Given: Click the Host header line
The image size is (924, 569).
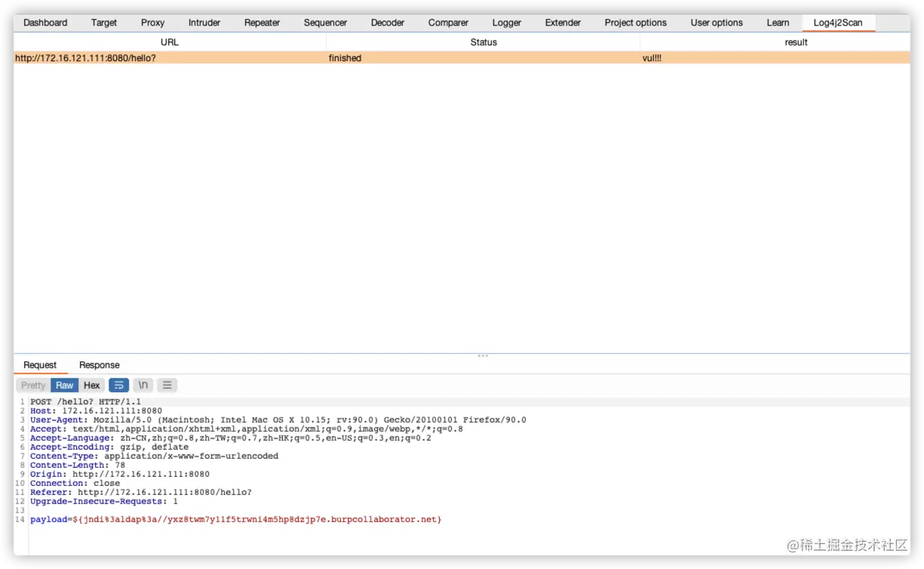Looking at the screenshot, I should coord(97,411).
